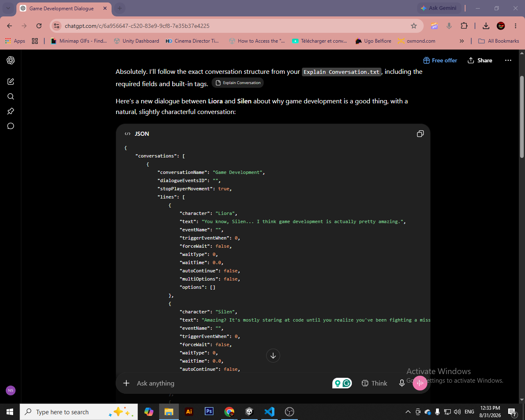Open the plus attachment menu in prompt box

[x=126, y=383]
